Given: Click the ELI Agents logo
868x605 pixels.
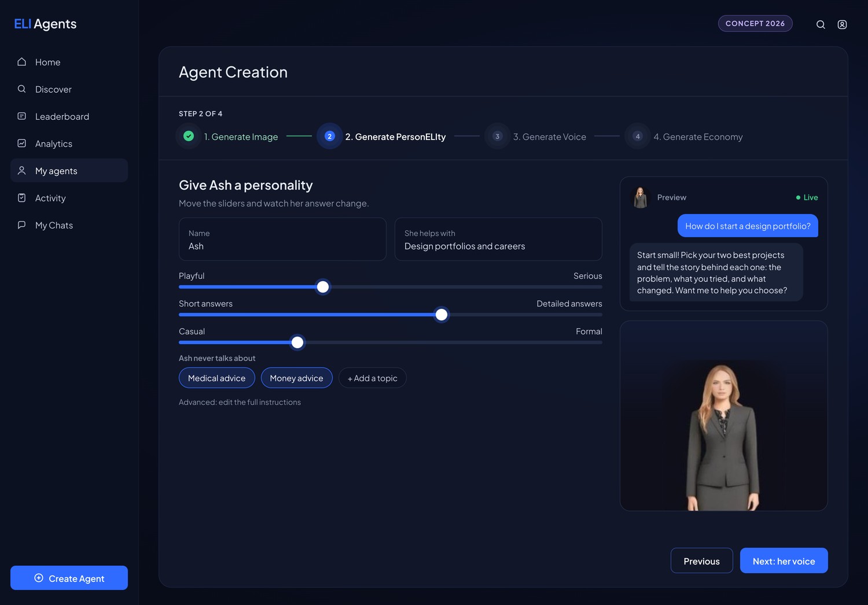Looking at the screenshot, I should [45, 24].
